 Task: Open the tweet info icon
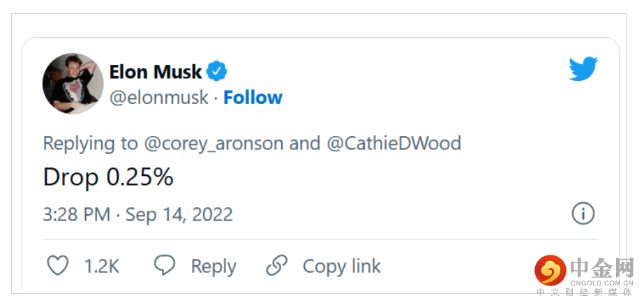pyautogui.click(x=583, y=214)
